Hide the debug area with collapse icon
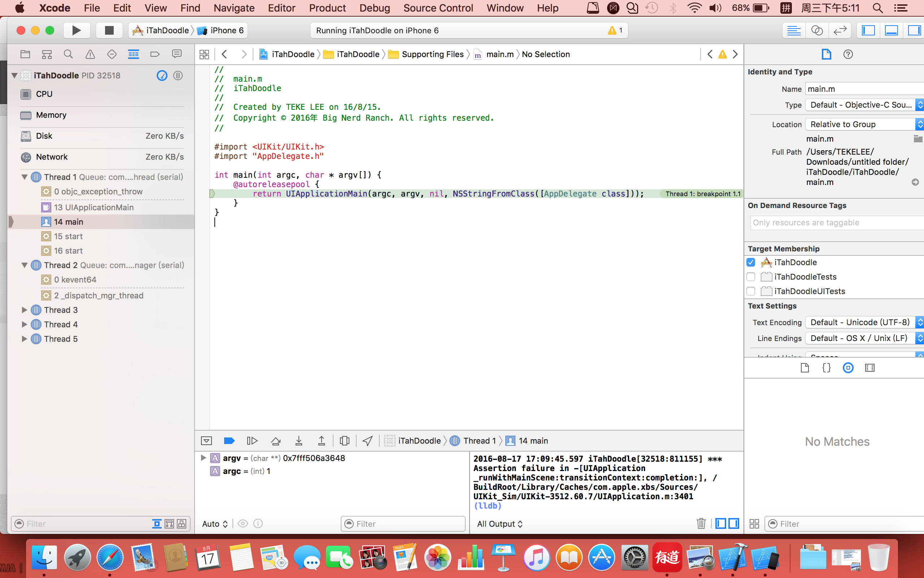 click(x=206, y=441)
